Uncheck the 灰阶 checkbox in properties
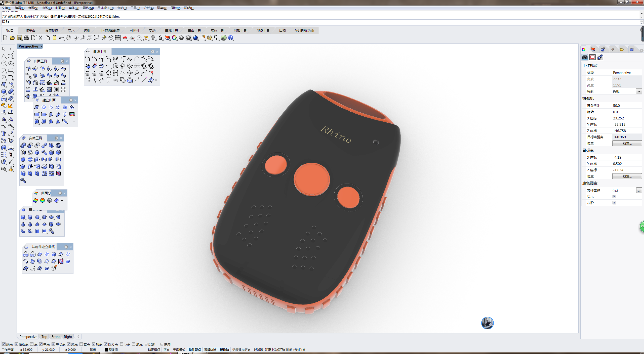The width and height of the screenshot is (644, 354). [614, 203]
